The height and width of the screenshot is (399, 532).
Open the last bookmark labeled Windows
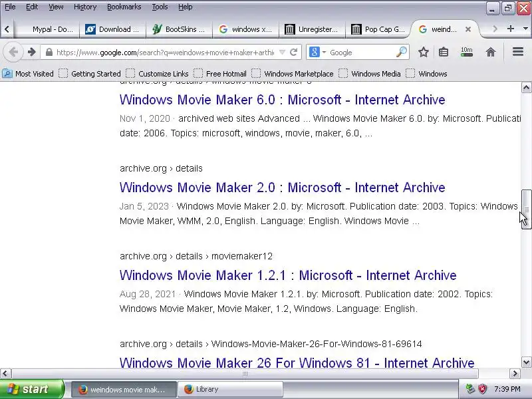(x=426, y=74)
